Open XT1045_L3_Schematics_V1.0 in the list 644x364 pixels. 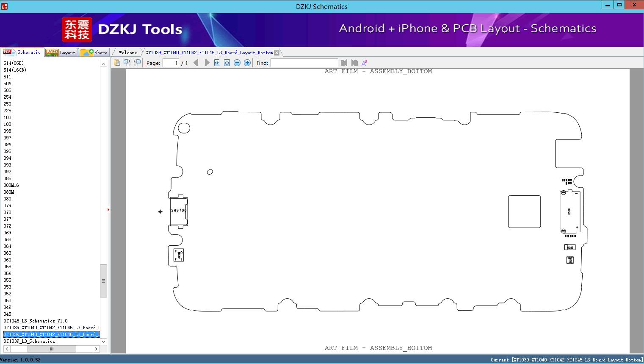point(36,321)
